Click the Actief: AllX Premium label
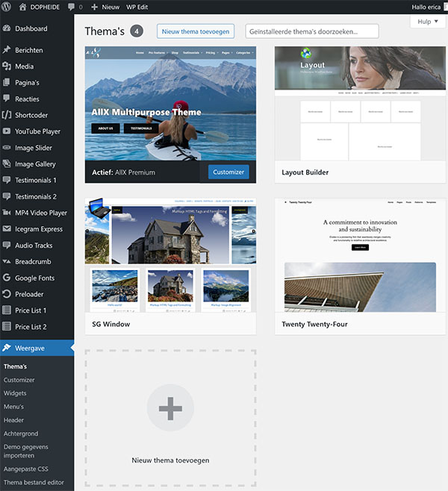This screenshot has height=491, width=448. point(123,172)
